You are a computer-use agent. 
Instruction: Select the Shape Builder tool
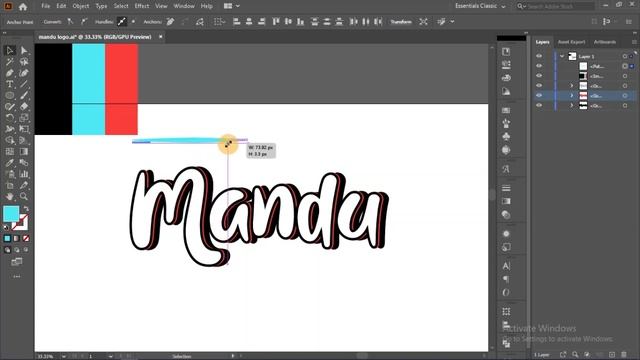pyautogui.click(x=10, y=140)
